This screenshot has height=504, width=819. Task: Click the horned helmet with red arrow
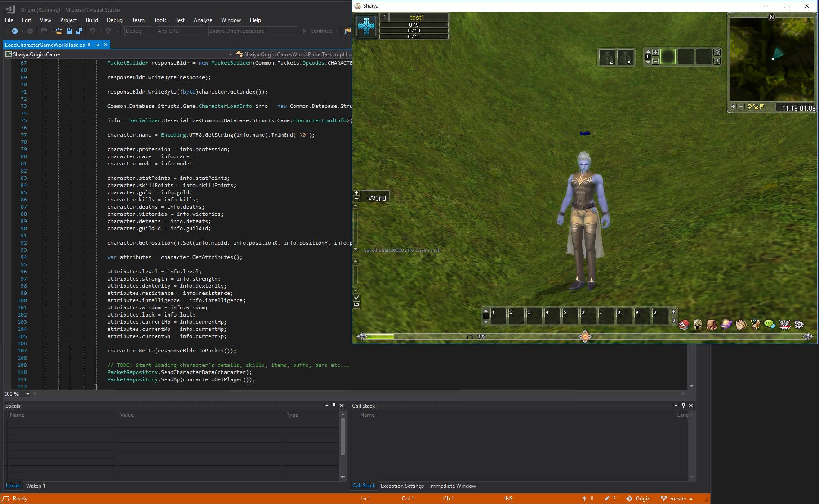coord(784,324)
